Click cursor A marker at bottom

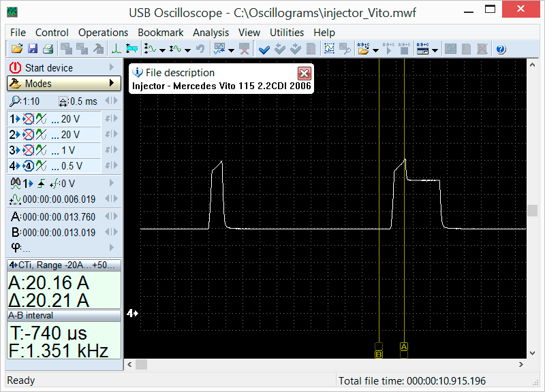(404, 346)
